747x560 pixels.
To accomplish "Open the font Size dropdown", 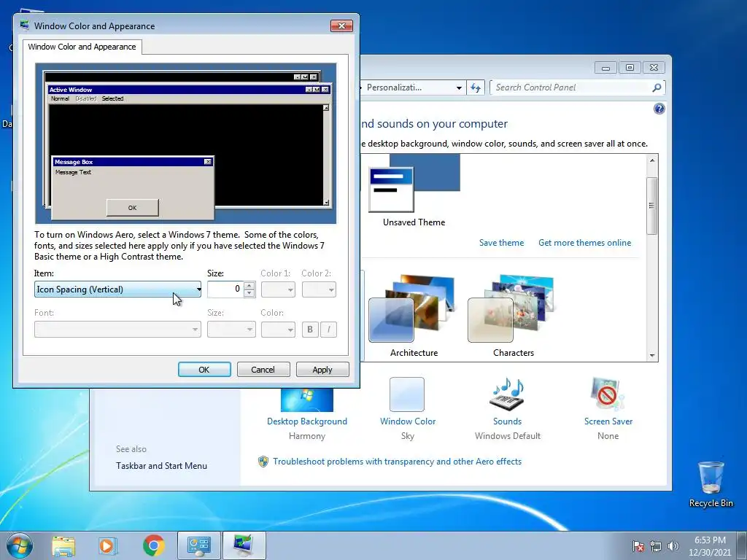I will (231, 329).
